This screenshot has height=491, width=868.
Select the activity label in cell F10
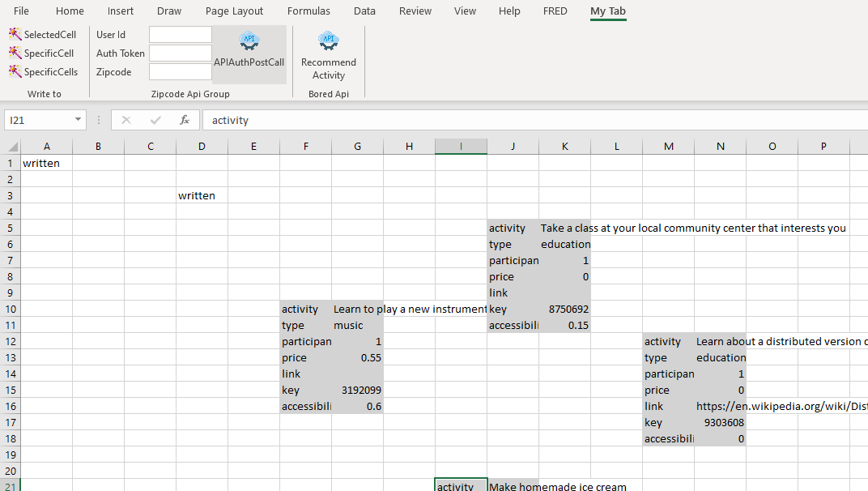(305, 309)
